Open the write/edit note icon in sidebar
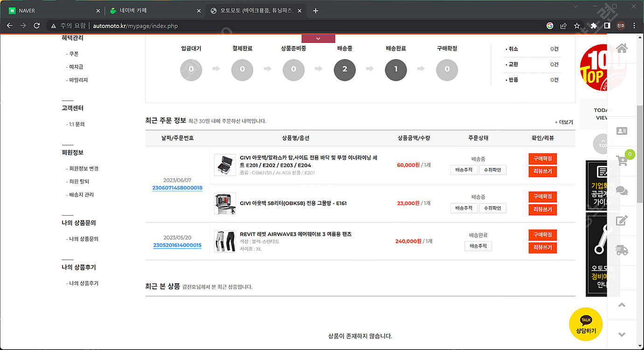 [x=622, y=220]
